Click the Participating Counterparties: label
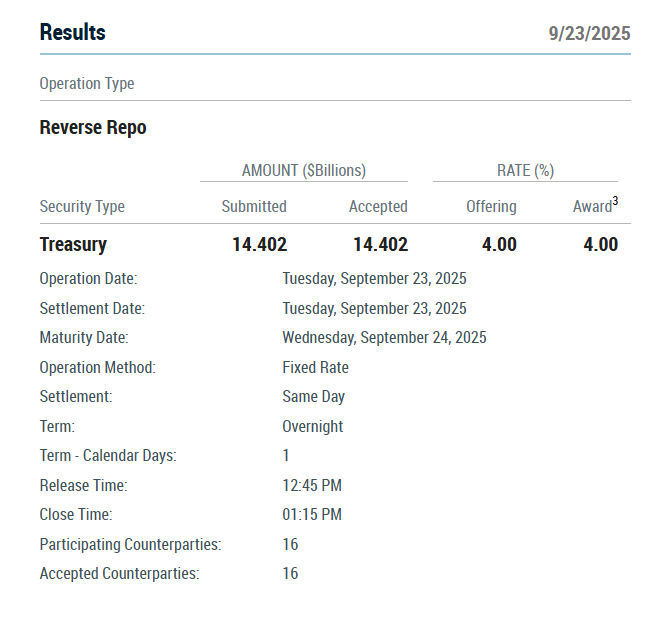The image size is (671, 618). pyautogui.click(x=131, y=545)
